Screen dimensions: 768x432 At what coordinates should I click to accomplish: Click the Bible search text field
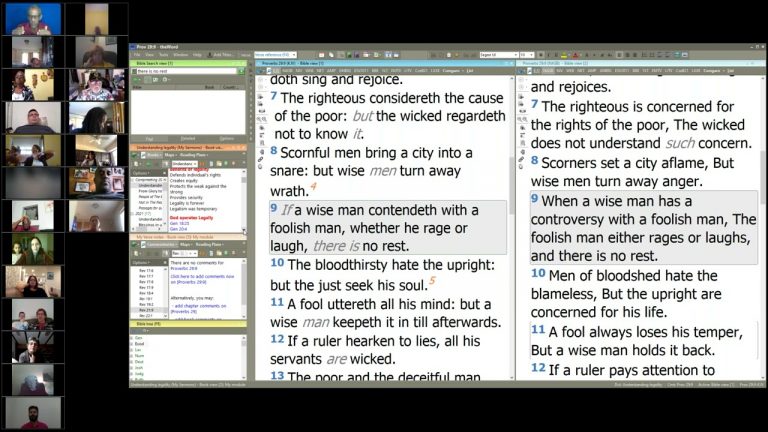click(x=182, y=71)
